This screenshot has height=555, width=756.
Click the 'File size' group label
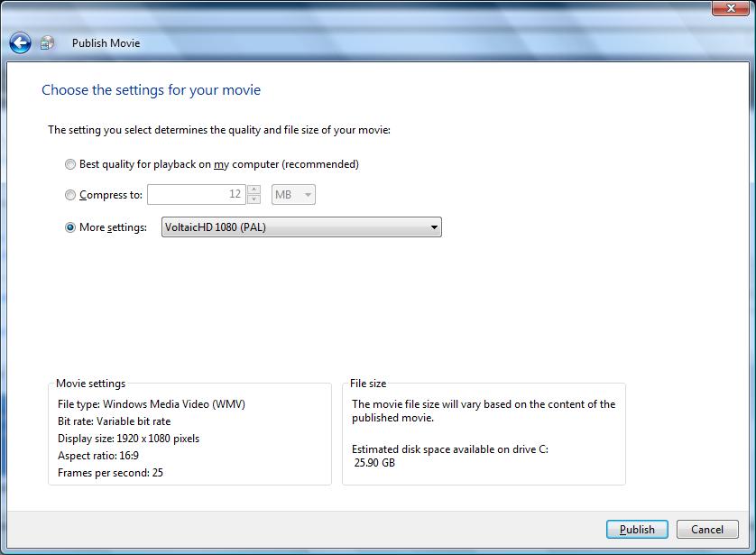[368, 384]
